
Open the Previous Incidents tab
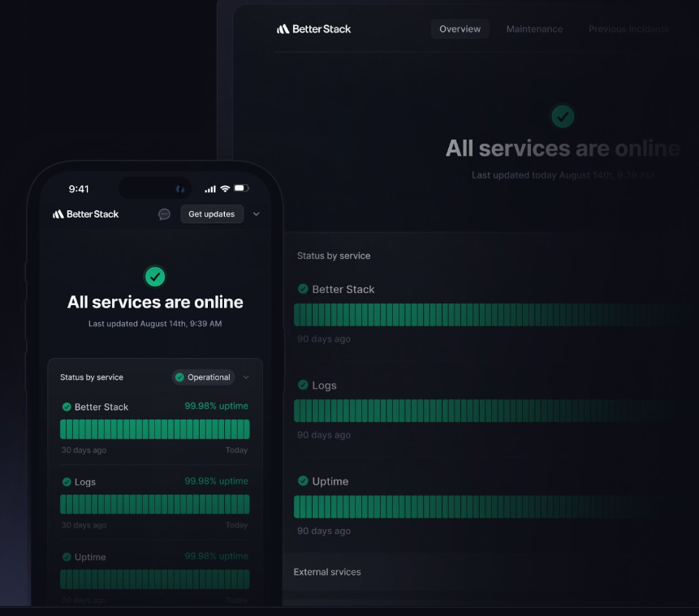pyautogui.click(x=628, y=29)
